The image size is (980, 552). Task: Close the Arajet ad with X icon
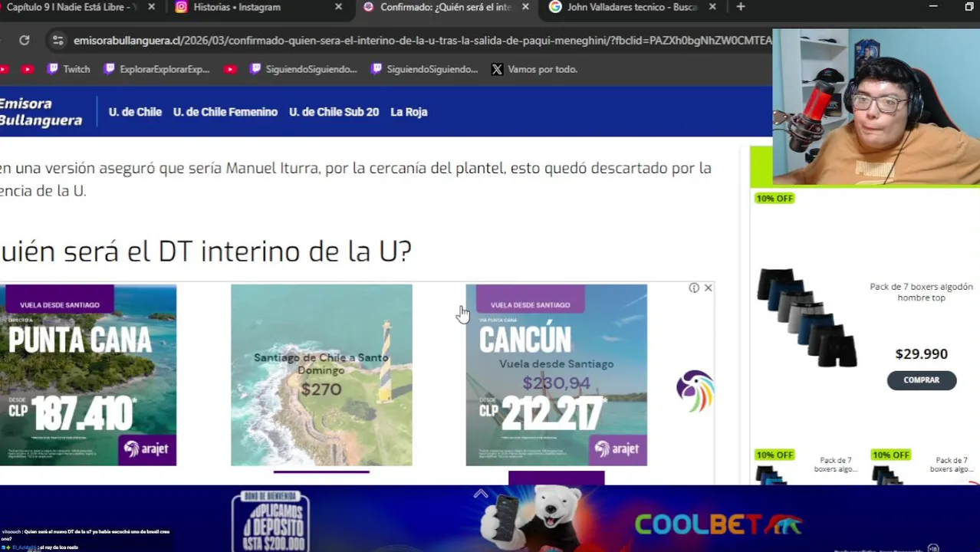[708, 287]
